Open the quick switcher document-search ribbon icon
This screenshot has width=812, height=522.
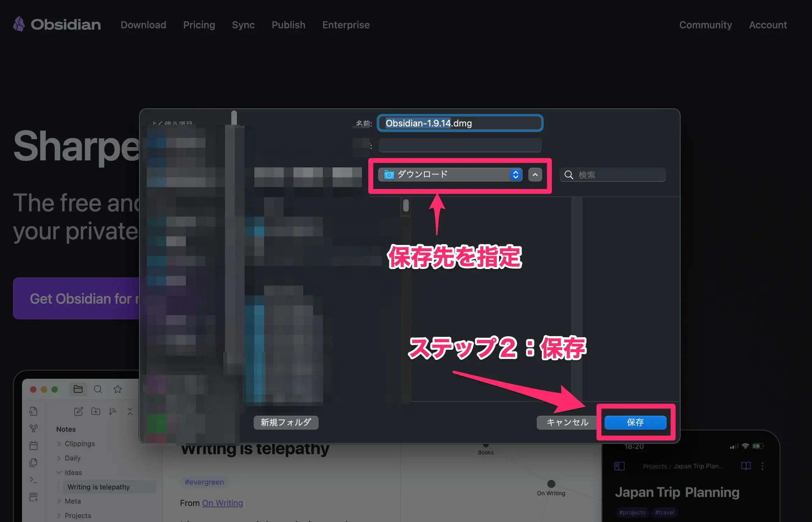pos(34,411)
